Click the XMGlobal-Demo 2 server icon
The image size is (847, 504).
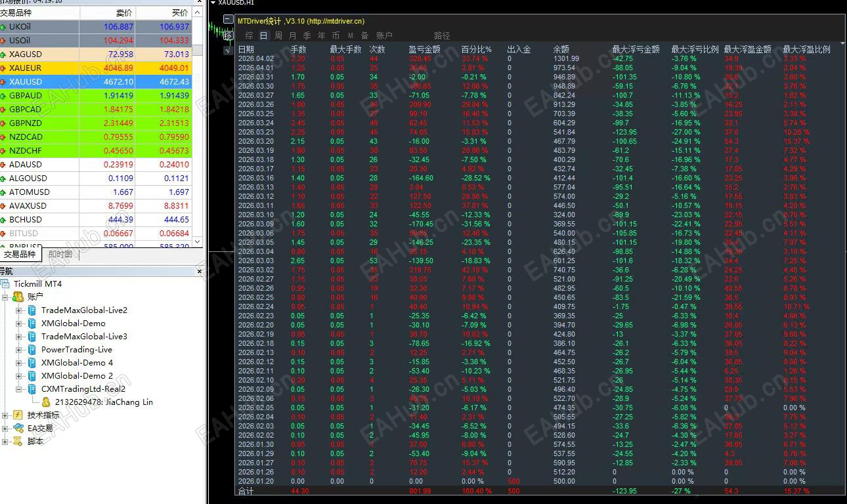pyautogui.click(x=32, y=375)
